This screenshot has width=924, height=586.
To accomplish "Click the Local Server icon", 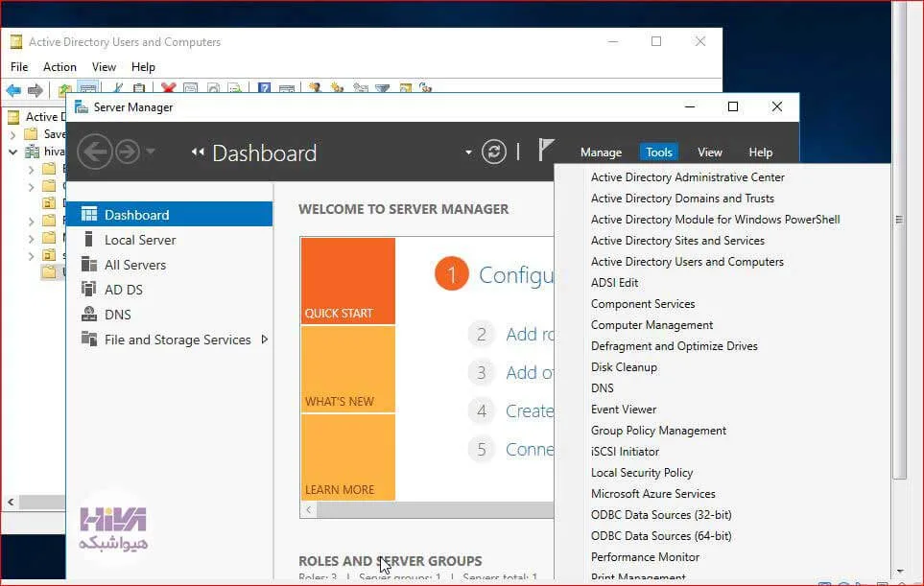I will (89, 239).
